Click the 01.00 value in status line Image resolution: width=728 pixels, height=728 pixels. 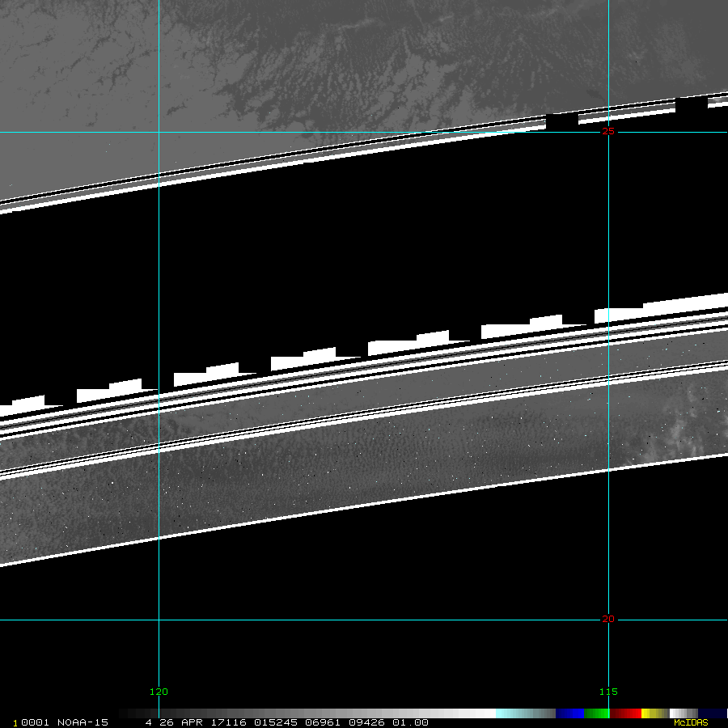point(410,722)
